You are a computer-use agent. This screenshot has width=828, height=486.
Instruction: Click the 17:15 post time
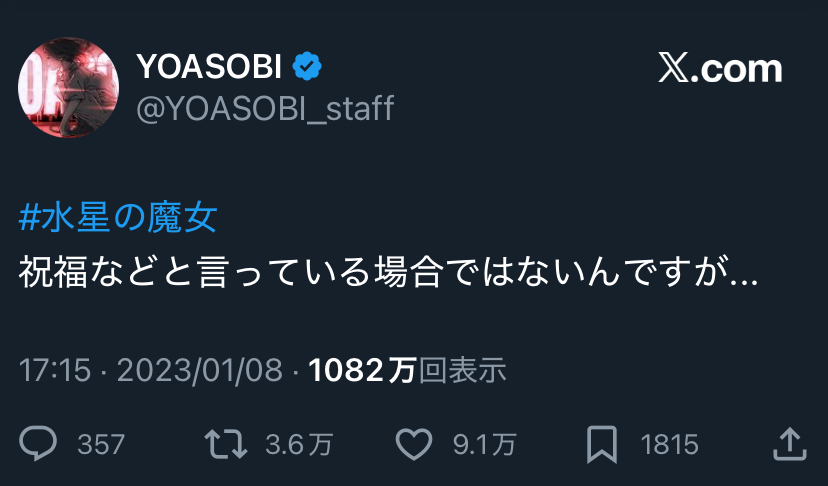[x=55, y=371]
